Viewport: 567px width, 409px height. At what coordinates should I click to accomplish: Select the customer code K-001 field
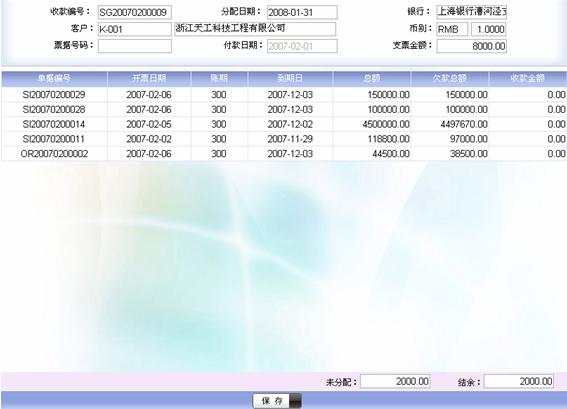(135, 29)
